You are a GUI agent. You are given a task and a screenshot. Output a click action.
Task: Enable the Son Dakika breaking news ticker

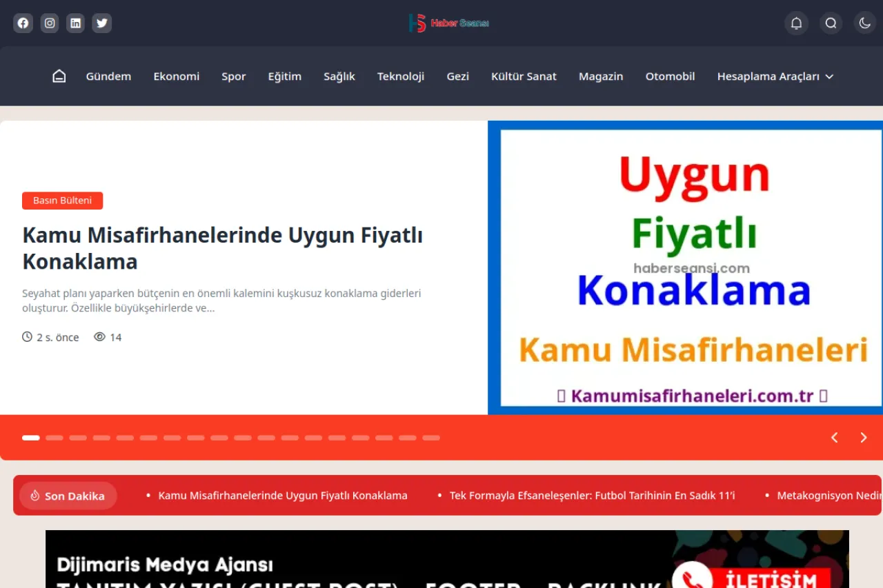[x=68, y=495]
